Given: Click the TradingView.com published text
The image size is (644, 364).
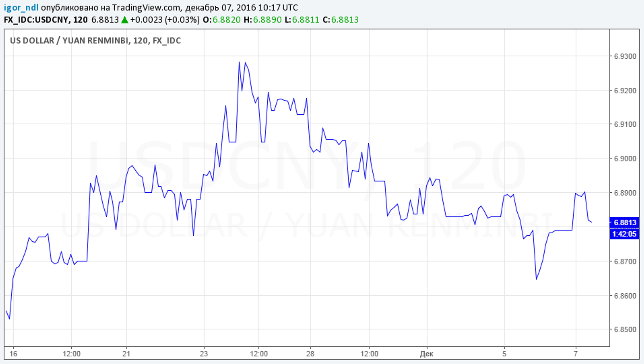Looking at the screenshot, I should (x=146, y=8).
